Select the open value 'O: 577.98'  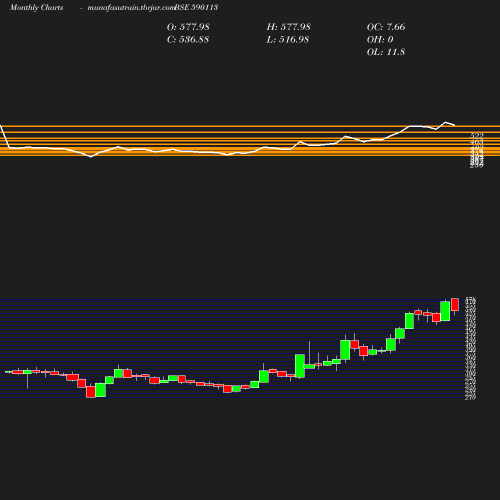pos(188,27)
